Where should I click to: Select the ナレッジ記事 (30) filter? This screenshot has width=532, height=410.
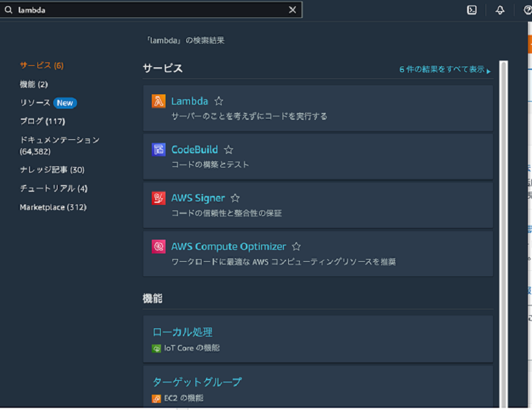(52, 170)
